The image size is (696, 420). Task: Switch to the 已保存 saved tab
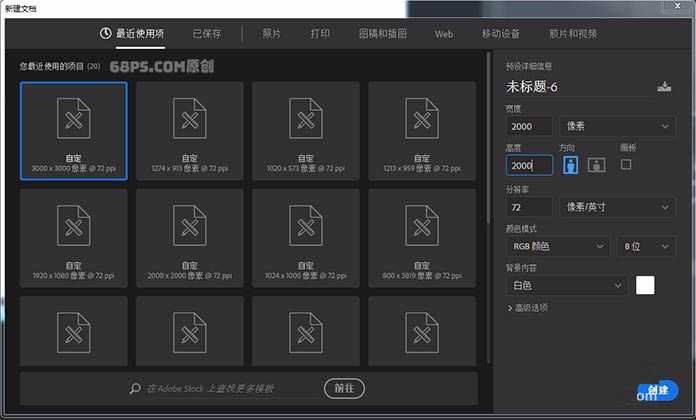coord(207,33)
